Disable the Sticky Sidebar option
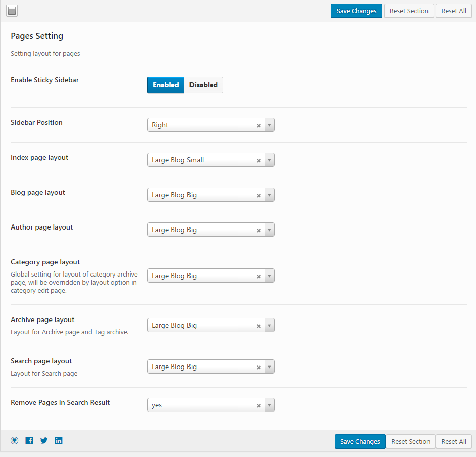Screen dimensions: 476x457 [x=204, y=85]
